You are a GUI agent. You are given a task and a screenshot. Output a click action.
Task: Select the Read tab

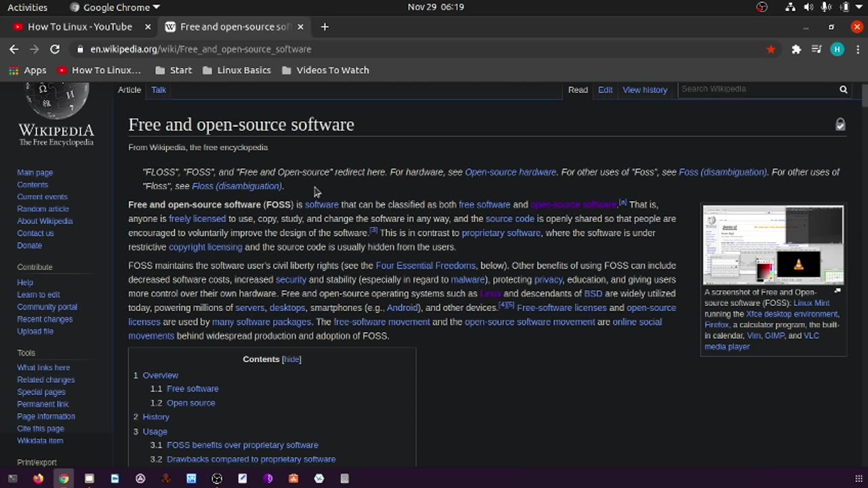point(578,89)
